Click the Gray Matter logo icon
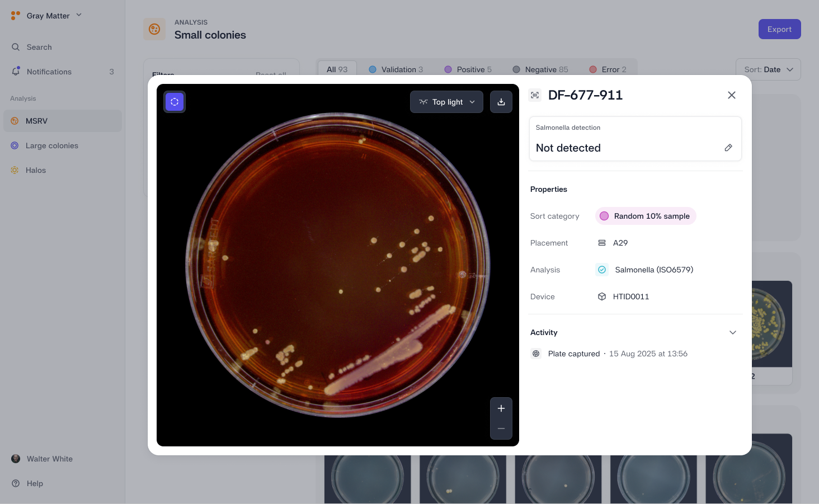The image size is (819, 504). (16, 16)
